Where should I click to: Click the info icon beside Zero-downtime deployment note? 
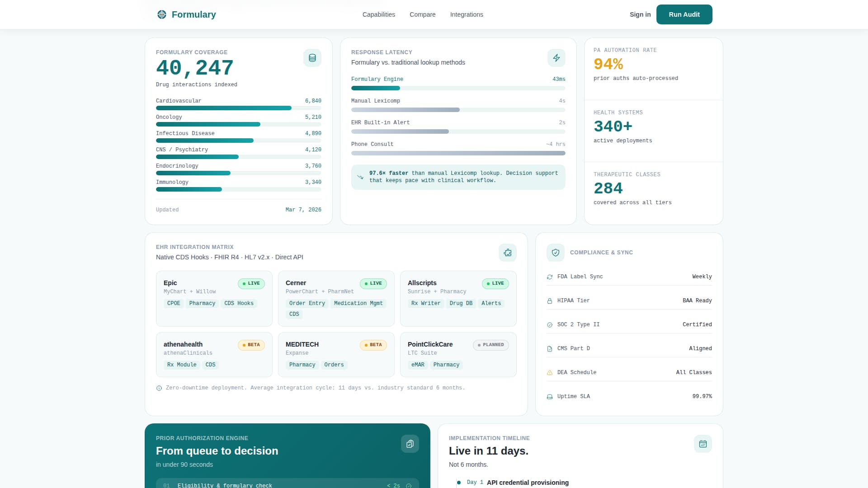(x=159, y=388)
